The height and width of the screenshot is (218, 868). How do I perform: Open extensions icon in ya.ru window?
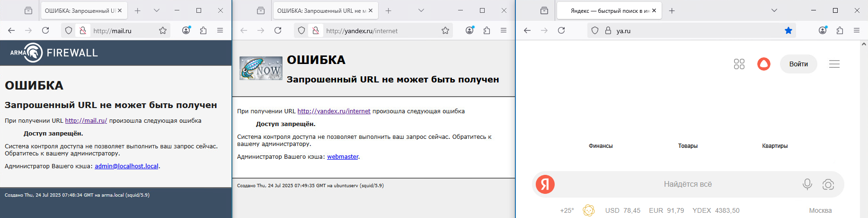[x=840, y=30]
